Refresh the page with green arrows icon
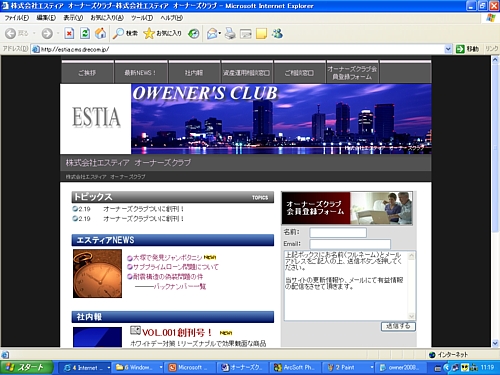The height and width of the screenshot is (375, 500). [85, 33]
